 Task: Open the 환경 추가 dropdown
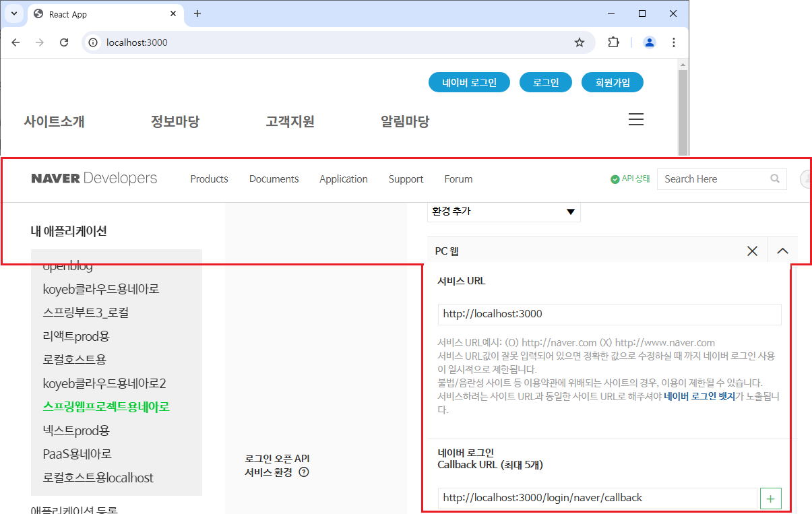click(503, 212)
